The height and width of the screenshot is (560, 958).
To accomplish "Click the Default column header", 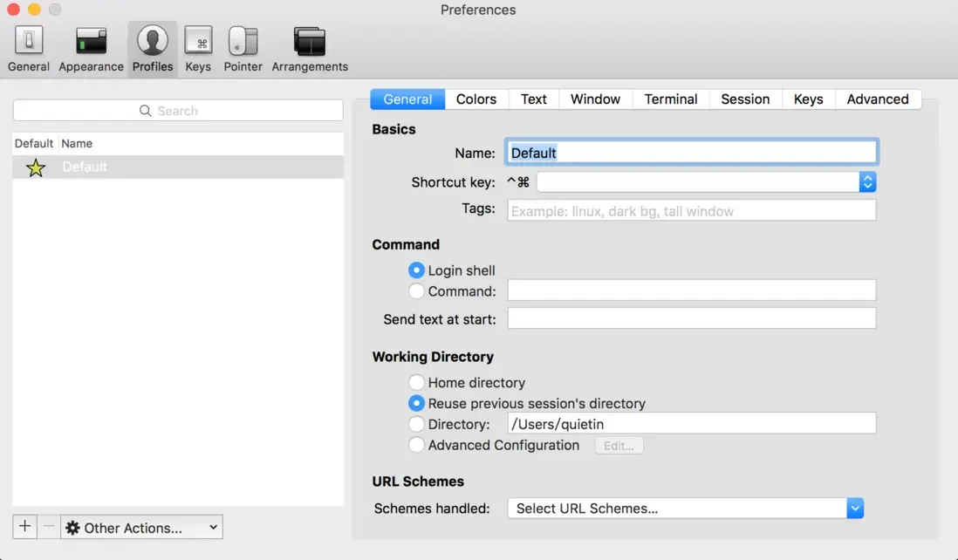I will [x=34, y=144].
